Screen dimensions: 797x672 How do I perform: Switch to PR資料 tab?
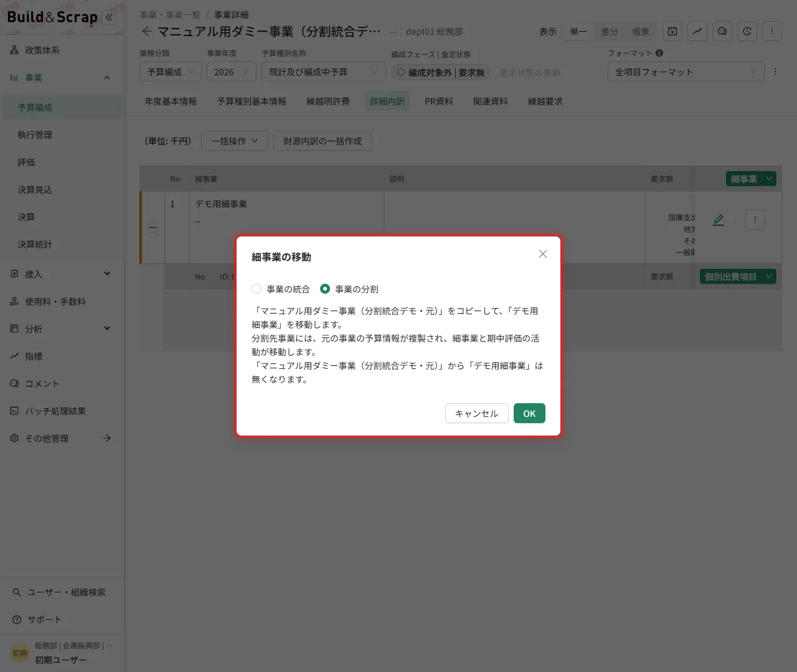pos(439,101)
